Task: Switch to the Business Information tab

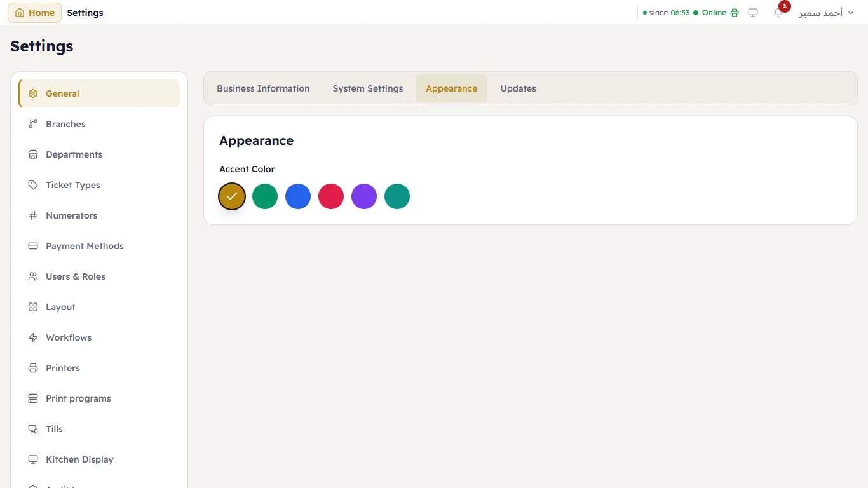Action: point(263,88)
